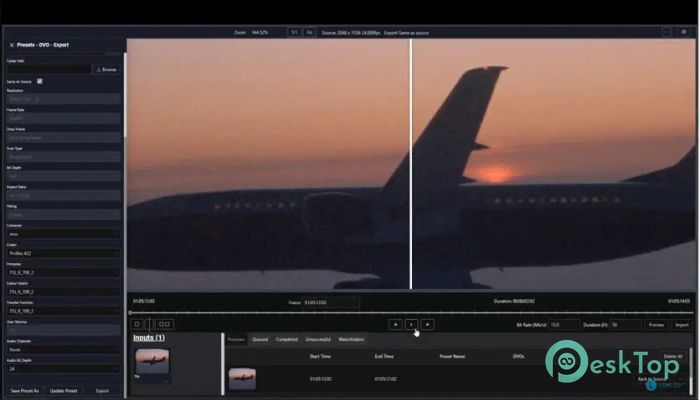Click the Save Preset As button
The height and width of the screenshot is (400, 700).
25,390
